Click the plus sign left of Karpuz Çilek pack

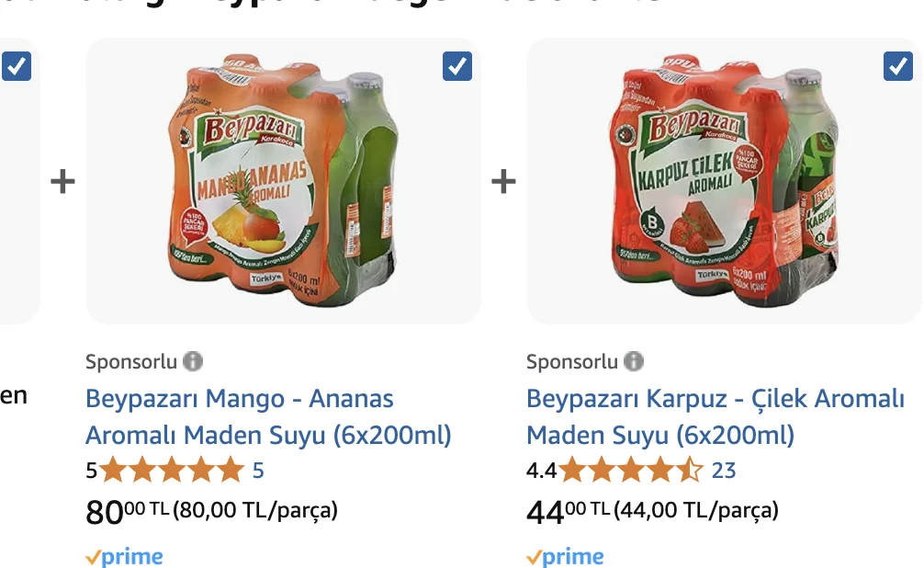pyautogui.click(x=503, y=181)
